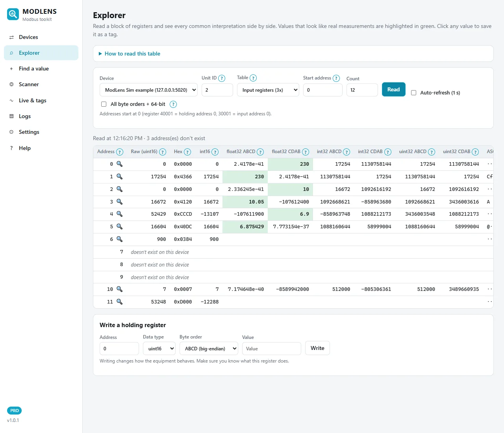The width and height of the screenshot is (504, 433).
Task: Click the Unit ID input field
Action: click(x=217, y=90)
